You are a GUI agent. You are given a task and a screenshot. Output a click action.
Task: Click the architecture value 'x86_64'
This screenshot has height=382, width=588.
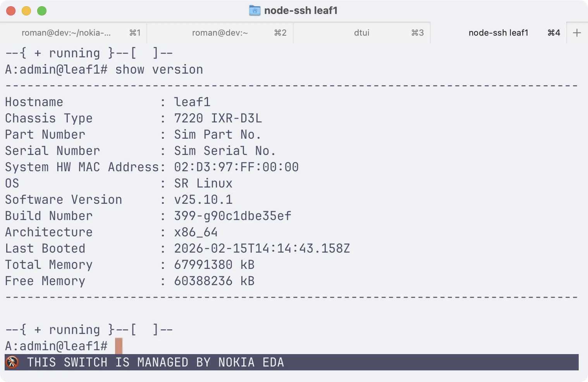click(196, 232)
